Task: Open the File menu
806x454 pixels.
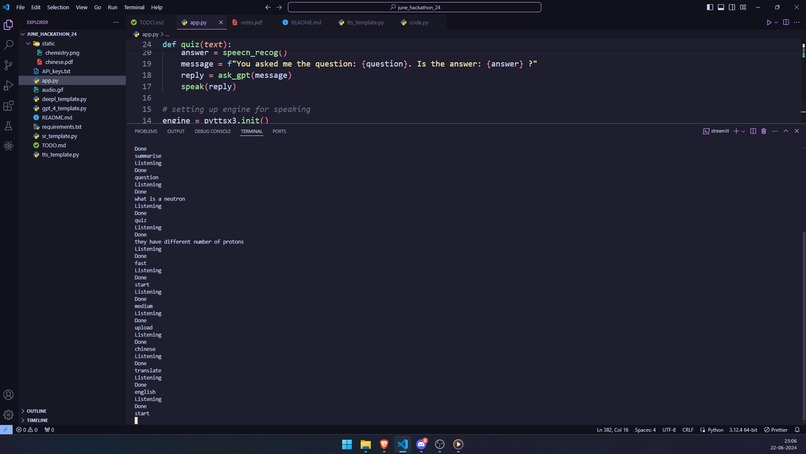Action: point(21,7)
